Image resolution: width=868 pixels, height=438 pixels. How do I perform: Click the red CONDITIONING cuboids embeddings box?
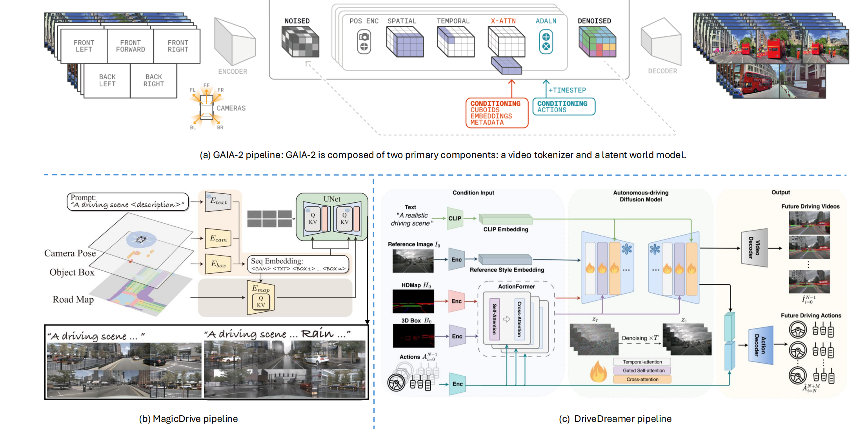pos(497,113)
